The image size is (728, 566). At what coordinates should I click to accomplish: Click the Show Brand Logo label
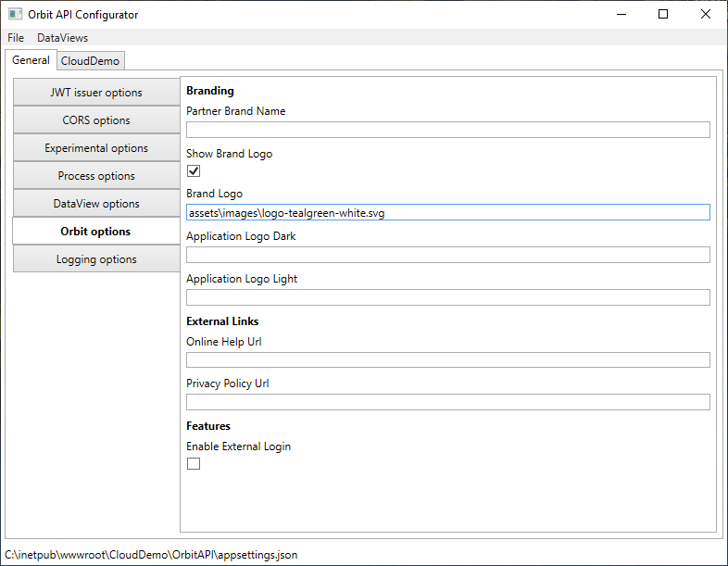230,154
